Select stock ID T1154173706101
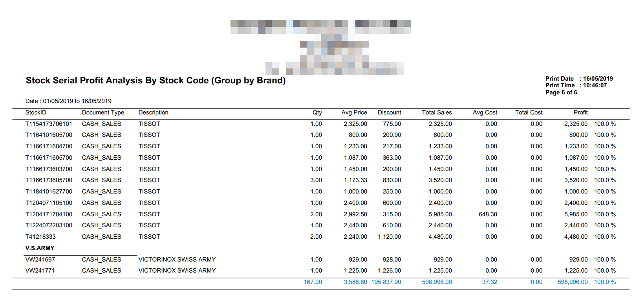Image resolution: width=644 pixels, height=304 pixels. click(49, 124)
